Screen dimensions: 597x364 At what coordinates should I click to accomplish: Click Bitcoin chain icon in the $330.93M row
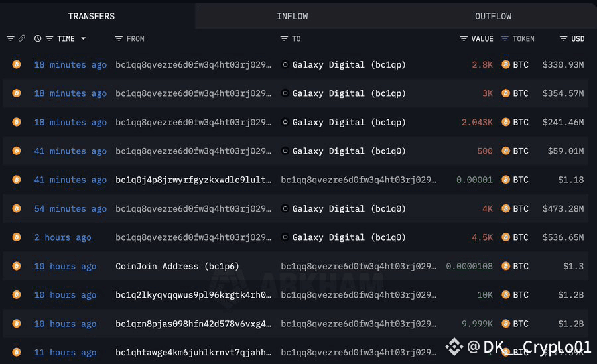[17, 64]
